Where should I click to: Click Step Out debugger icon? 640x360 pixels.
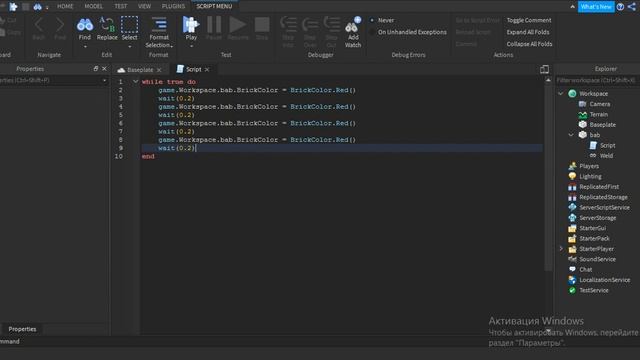[331, 24]
